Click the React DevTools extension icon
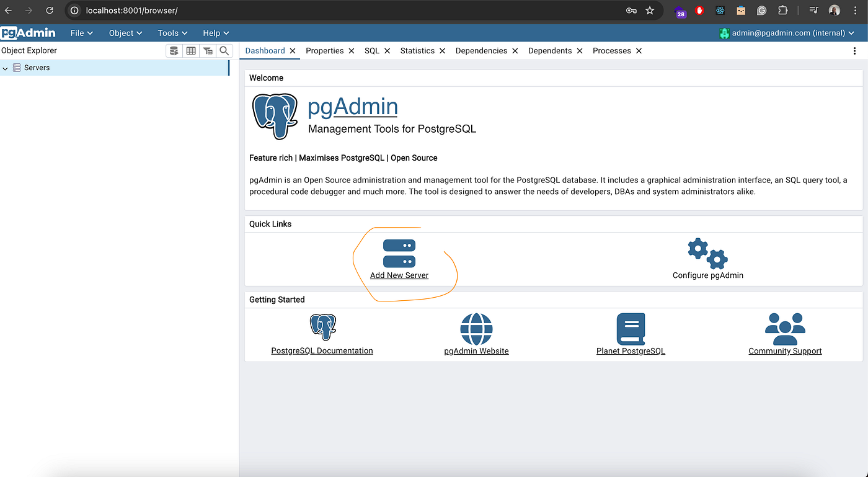This screenshot has width=868, height=477. click(x=720, y=11)
